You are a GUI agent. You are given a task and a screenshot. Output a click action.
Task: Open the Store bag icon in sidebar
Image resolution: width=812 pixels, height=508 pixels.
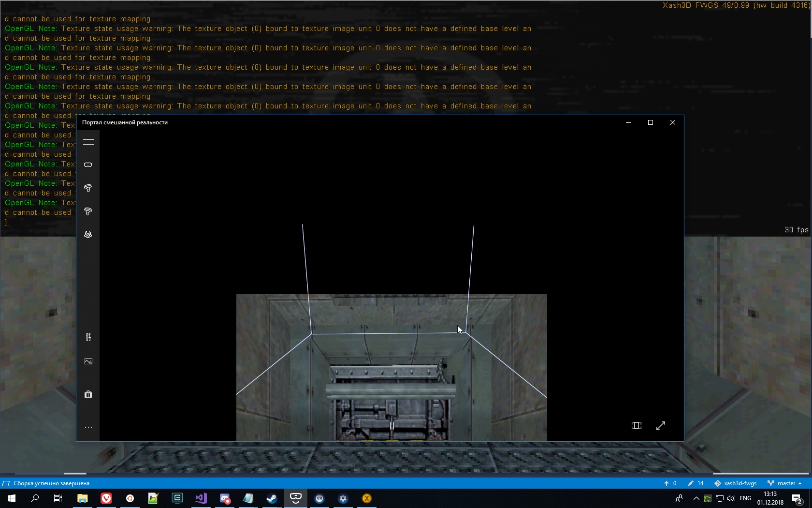click(88, 394)
